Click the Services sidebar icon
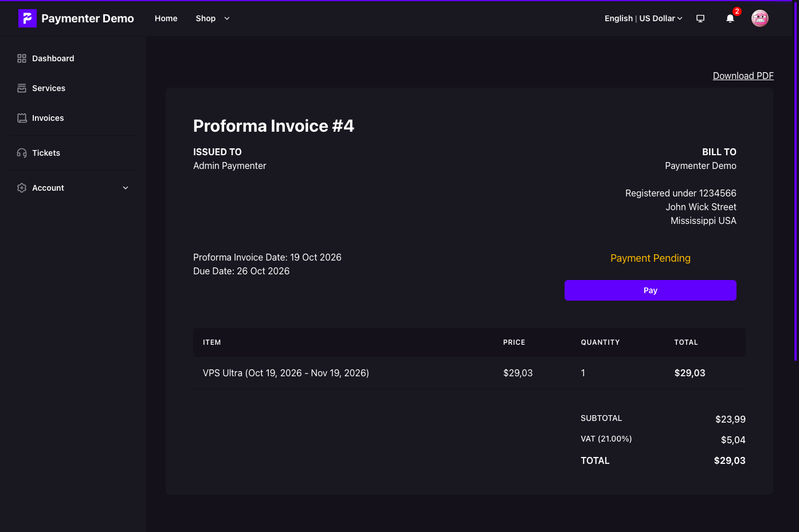 tap(22, 88)
